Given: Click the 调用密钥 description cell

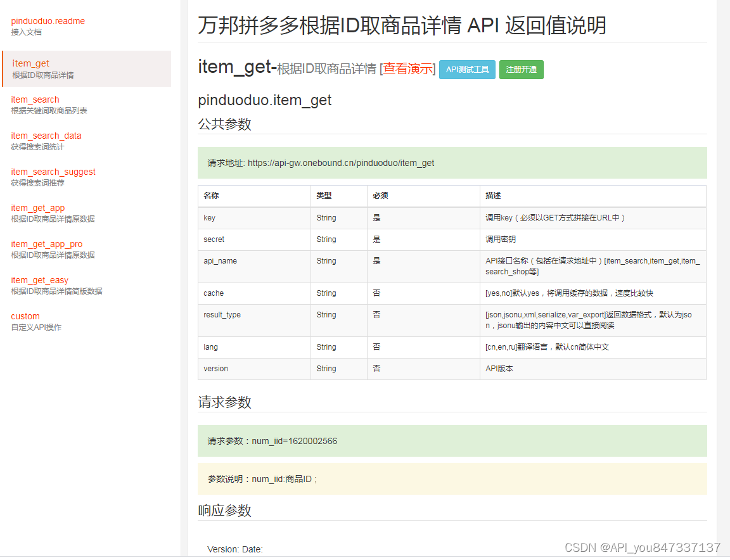Looking at the screenshot, I should [592, 239].
